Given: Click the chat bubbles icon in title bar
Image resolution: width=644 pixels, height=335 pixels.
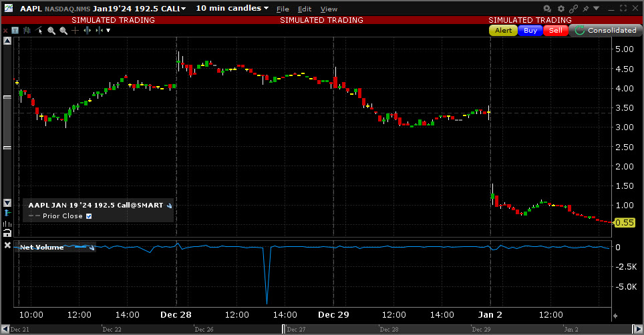Looking at the screenshot, I should point(547,8).
